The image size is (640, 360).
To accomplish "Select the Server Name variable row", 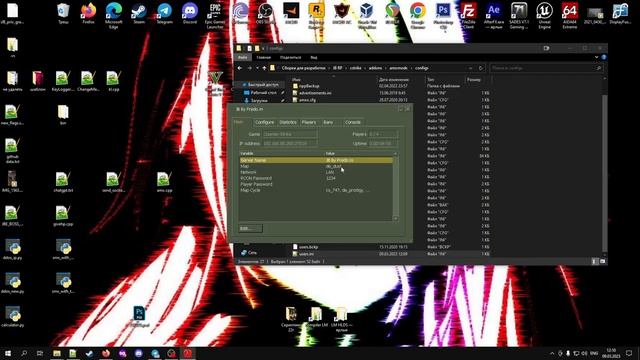I will click(316, 160).
